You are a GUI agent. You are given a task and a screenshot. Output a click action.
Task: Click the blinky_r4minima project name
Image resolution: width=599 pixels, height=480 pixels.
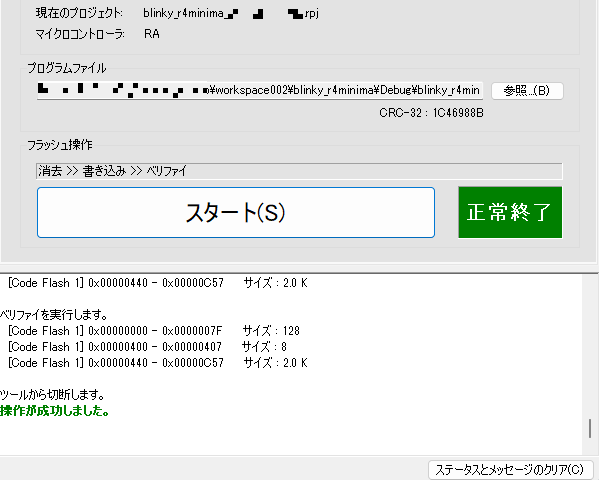pos(231,13)
